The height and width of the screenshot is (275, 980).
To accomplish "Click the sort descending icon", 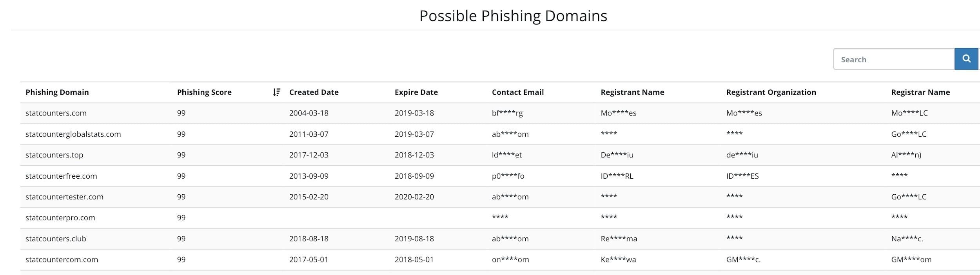I will (276, 92).
